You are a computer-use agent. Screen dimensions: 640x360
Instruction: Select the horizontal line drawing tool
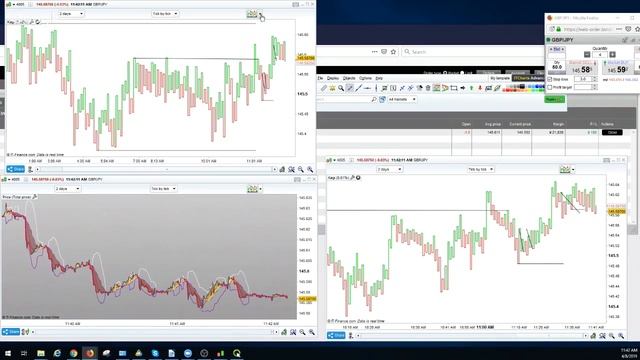(x=367, y=88)
